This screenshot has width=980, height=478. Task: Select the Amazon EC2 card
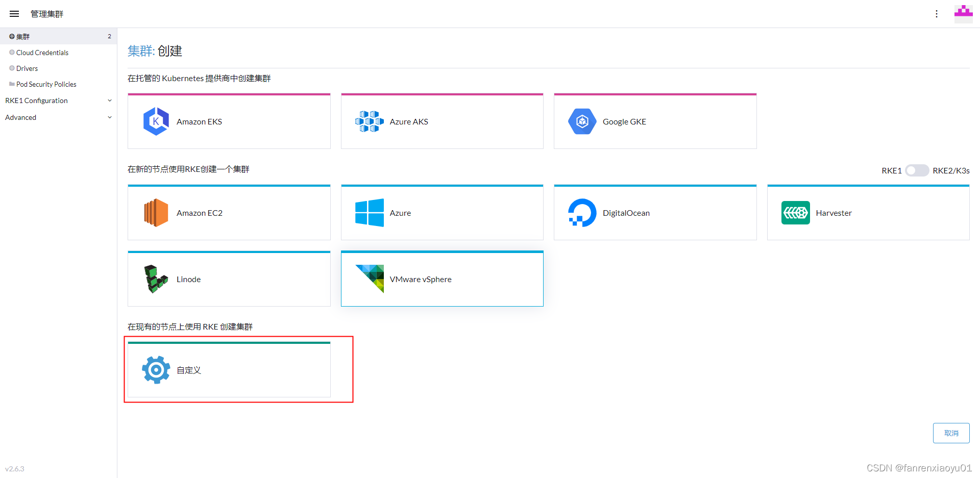pos(229,213)
